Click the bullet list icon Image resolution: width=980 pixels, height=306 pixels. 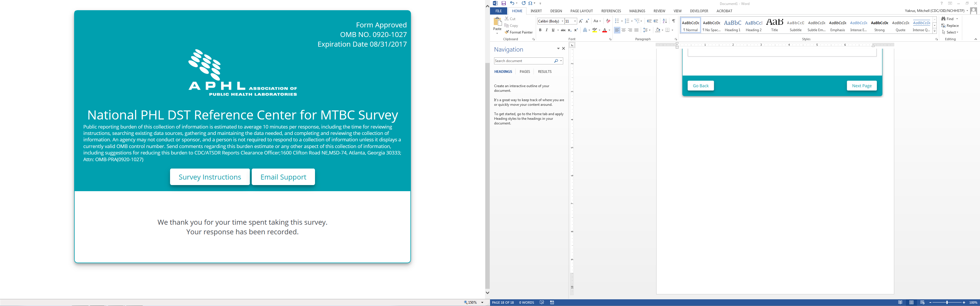pos(617,21)
